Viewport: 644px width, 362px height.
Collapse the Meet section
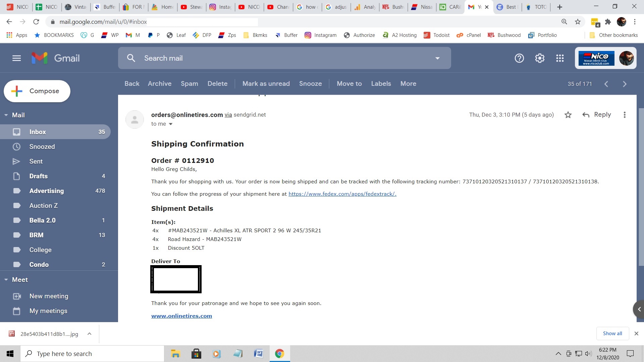(x=6, y=280)
